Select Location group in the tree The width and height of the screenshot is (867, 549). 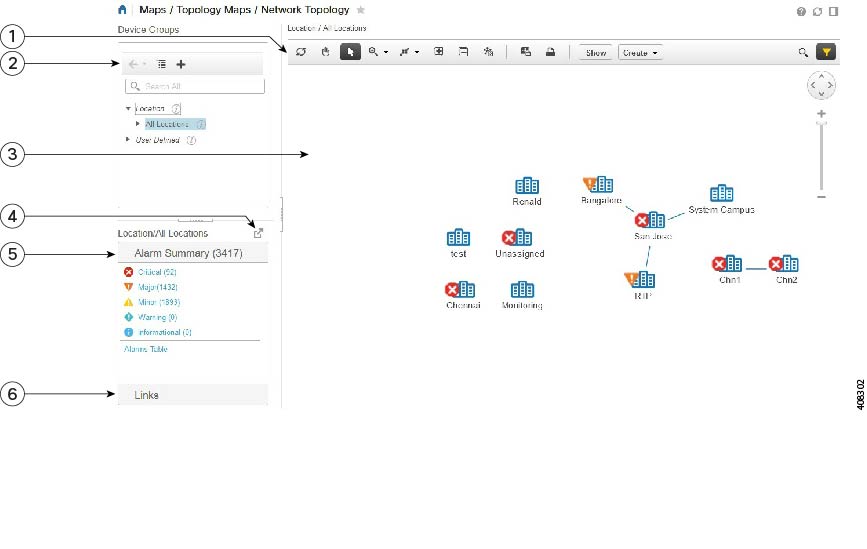click(x=150, y=108)
